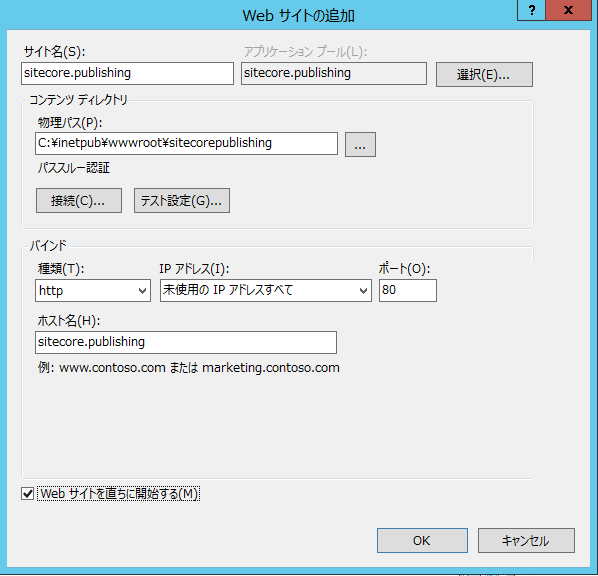The image size is (598, 576).
Task: Expand the binding type http dropdown
Action: click(x=93, y=291)
